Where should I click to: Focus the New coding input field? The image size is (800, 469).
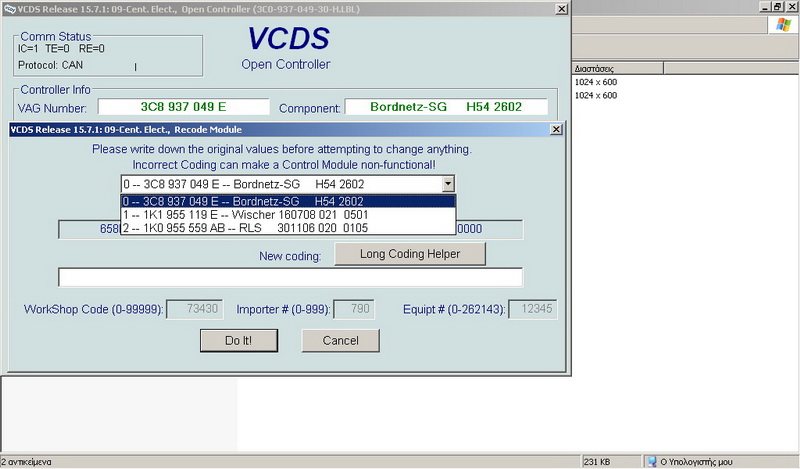(x=290, y=277)
